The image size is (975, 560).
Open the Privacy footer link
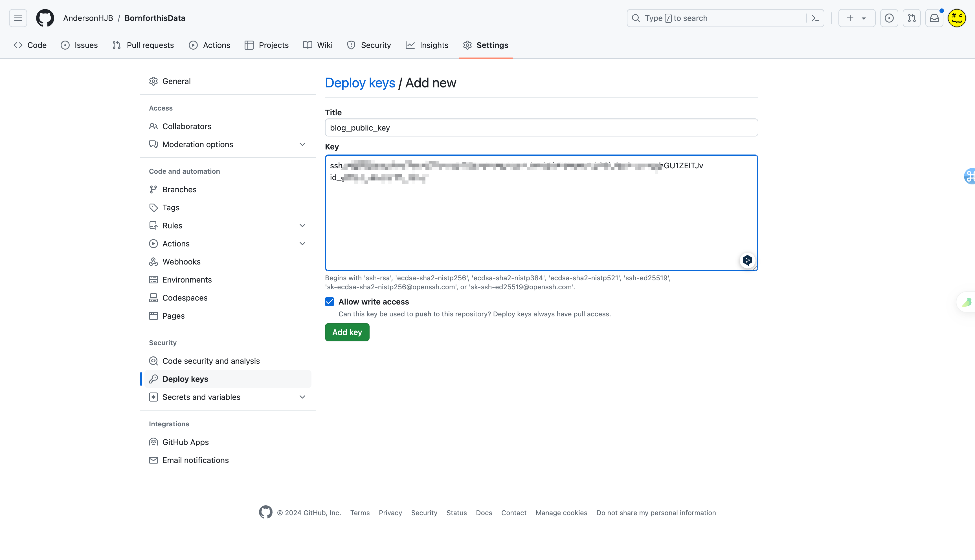390,513
